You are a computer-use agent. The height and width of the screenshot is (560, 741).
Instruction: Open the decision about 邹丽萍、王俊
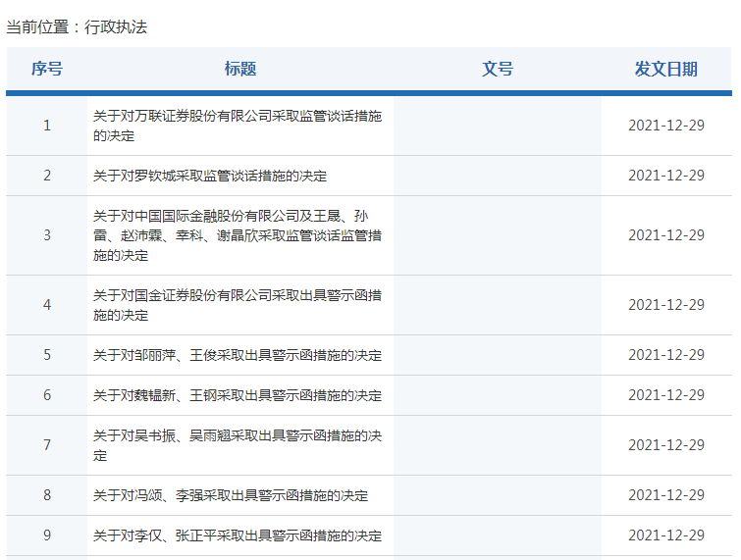237,355
